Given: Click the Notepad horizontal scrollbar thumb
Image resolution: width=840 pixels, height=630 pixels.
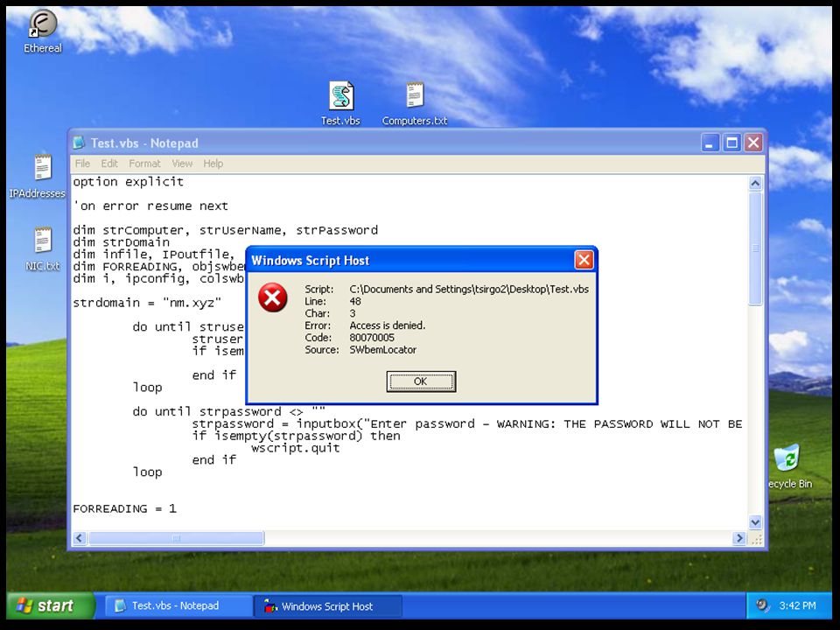Looking at the screenshot, I should pyautogui.click(x=176, y=538).
